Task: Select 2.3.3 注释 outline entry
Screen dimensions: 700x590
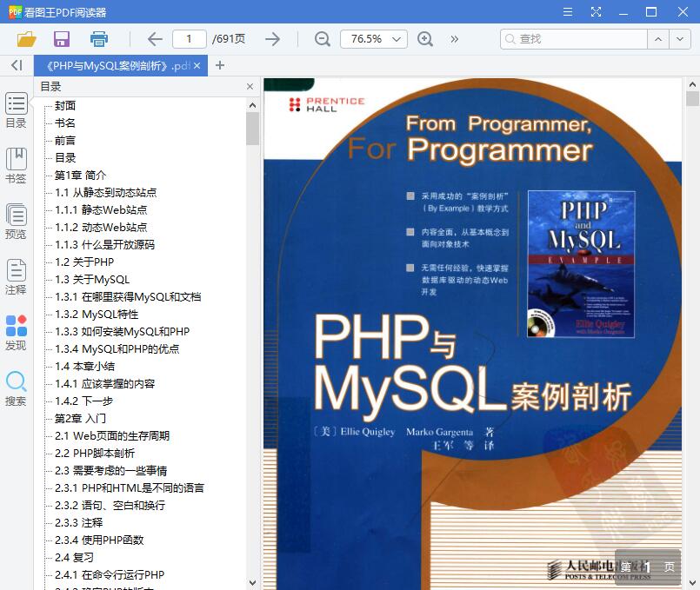Action: pos(79,523)
